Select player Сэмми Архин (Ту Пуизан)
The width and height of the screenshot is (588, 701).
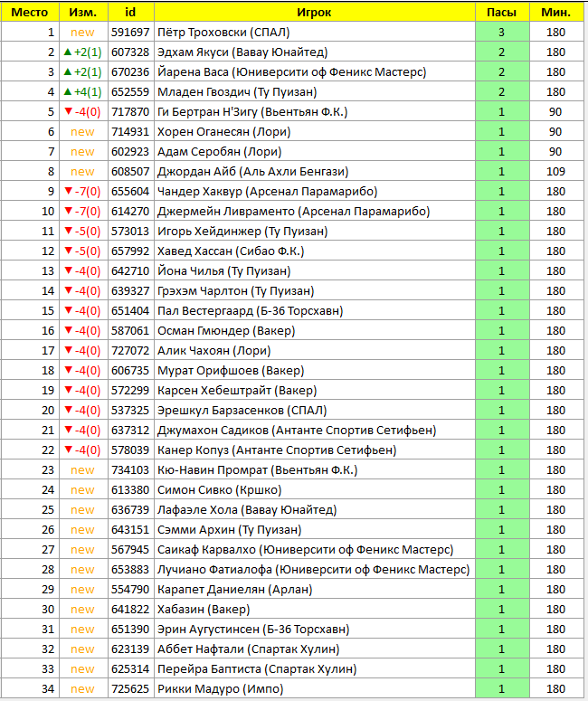[x=230, y=530]
